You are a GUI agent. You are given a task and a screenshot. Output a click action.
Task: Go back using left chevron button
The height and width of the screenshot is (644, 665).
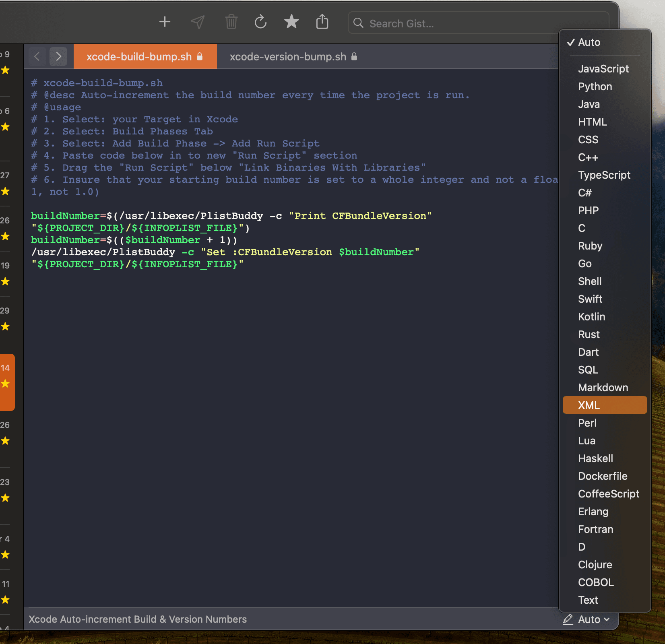tap(37, 56)
